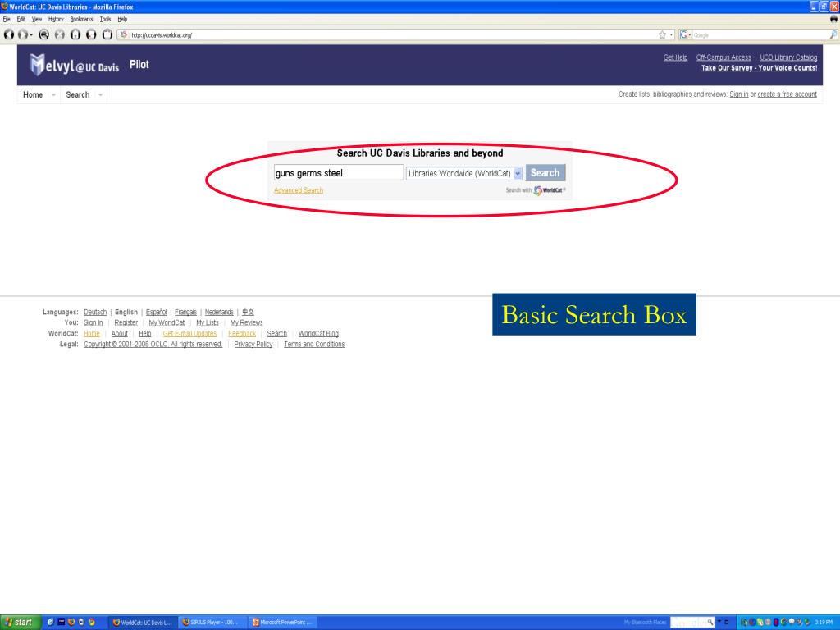Open the Terms and Conditions link
This screenshot has width=840, height=630.
(x=314, y=345)
